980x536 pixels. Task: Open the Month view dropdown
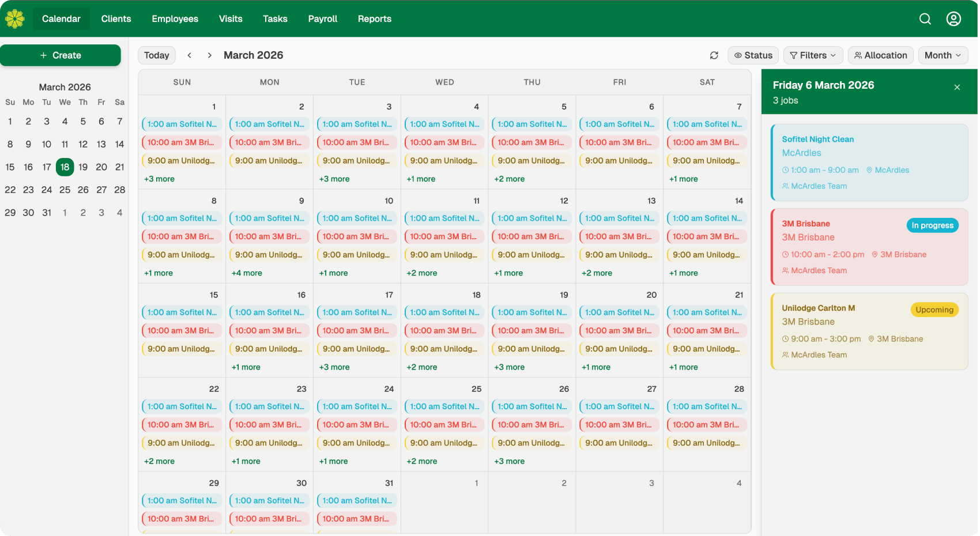click(x=943, y=55)
